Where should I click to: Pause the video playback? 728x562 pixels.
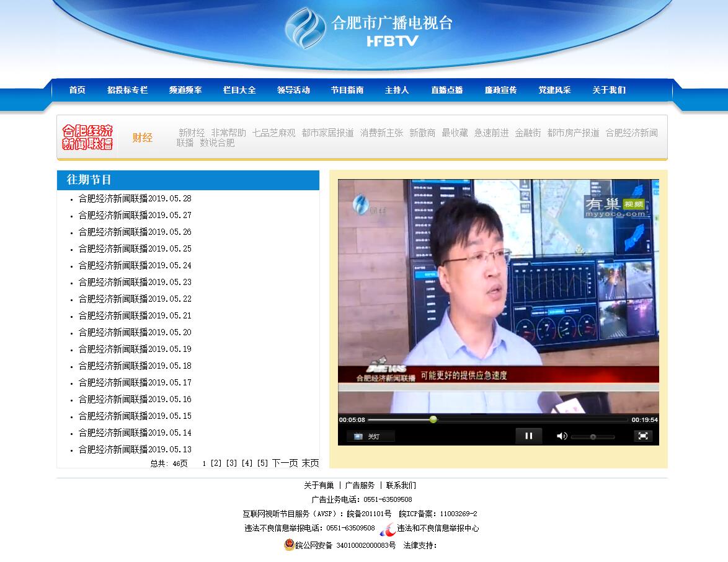click(x=528, y=436)
